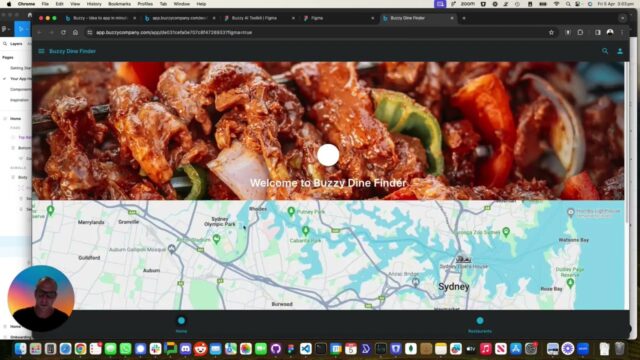Open the Chrome tab search dropdown
This screenshot has height=360, width=640.
(622, 18)
